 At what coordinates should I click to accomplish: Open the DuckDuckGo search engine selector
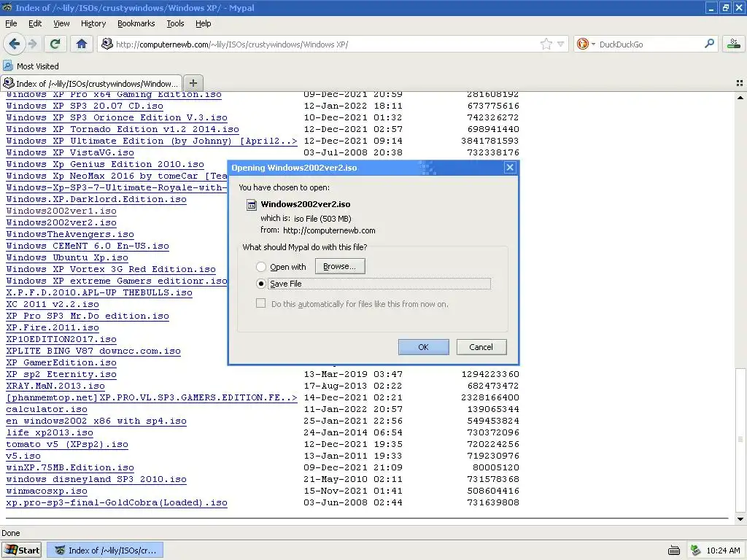tap(586, 44)
